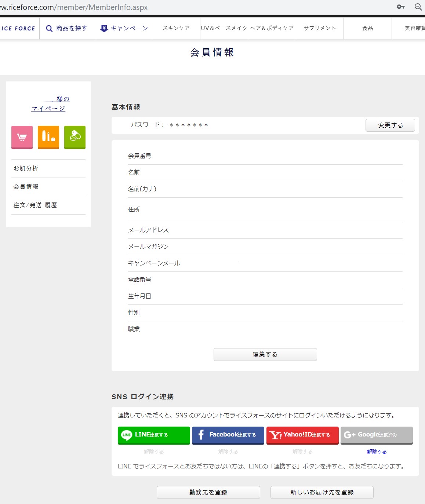Click the green supplement pills icon
This screenshot has height=504, width=425.
(x=75, y=137)
